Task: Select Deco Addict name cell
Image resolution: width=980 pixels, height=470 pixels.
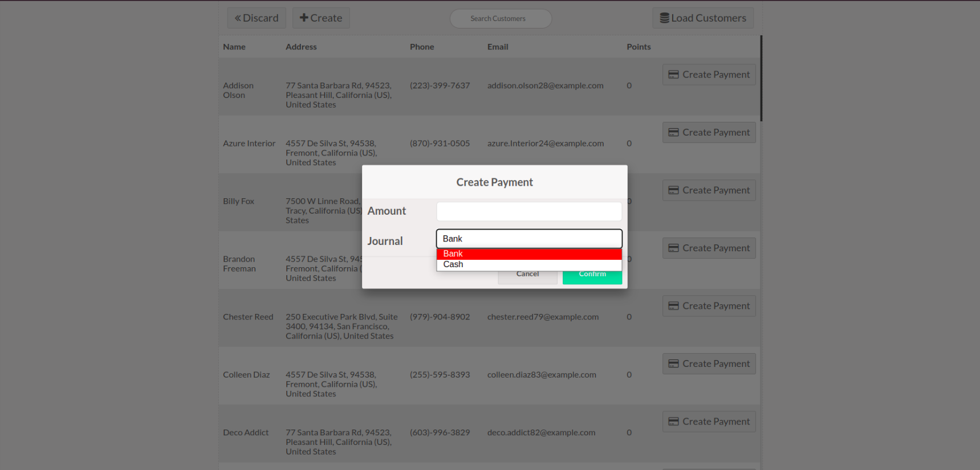Action: (246, 432)
